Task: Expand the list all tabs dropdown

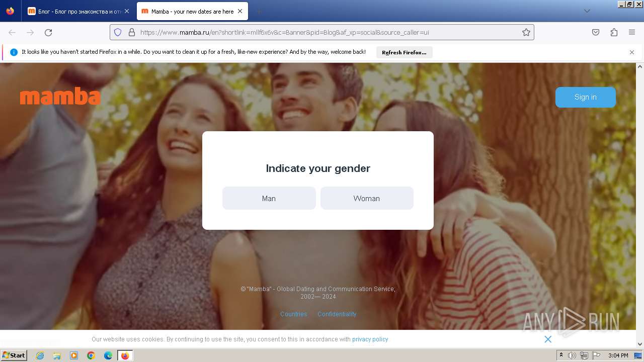Action: pos(587,11)
